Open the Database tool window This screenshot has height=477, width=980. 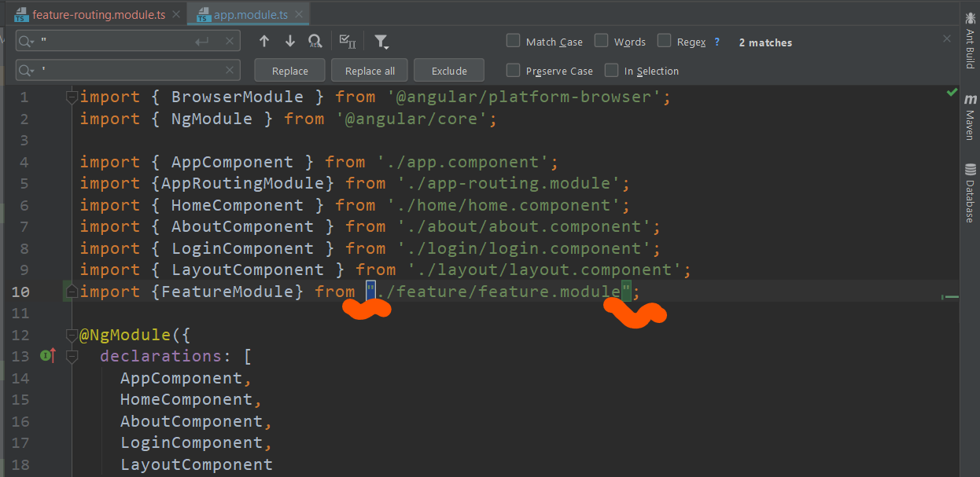[969, 193]
